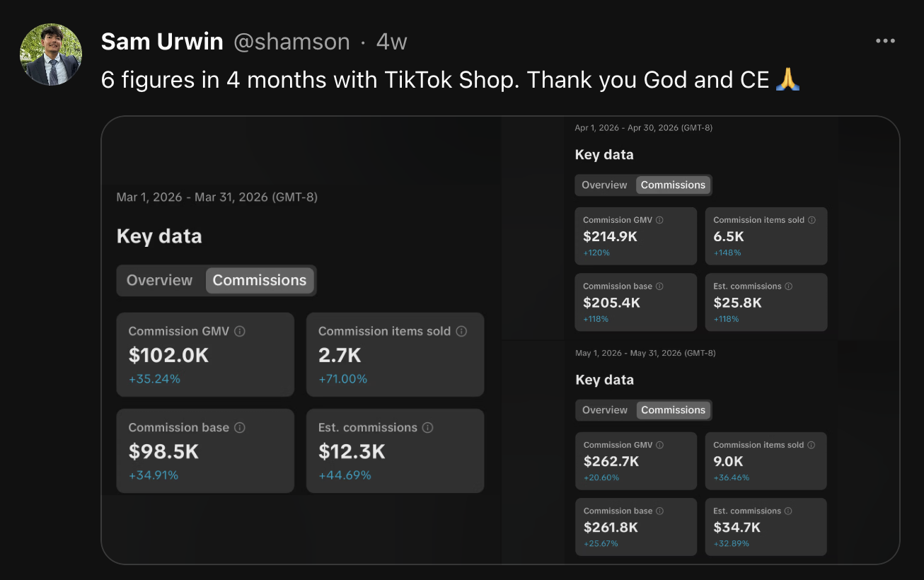Click the Key data heading in the March panel
This screenshot has height=580, width=924.
click(159, 236)
